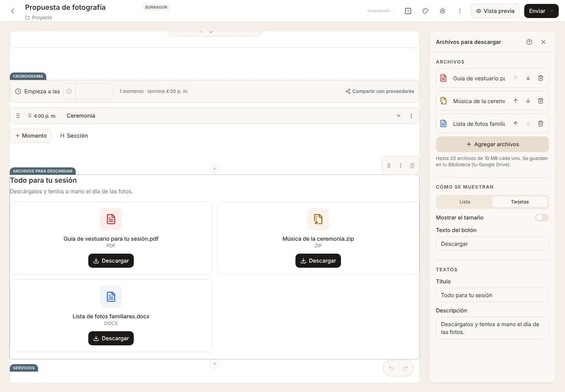This screenshot has width=565, height=392.
Task: Move Lista de fotos familiares file up
Action: pos(516,123)
